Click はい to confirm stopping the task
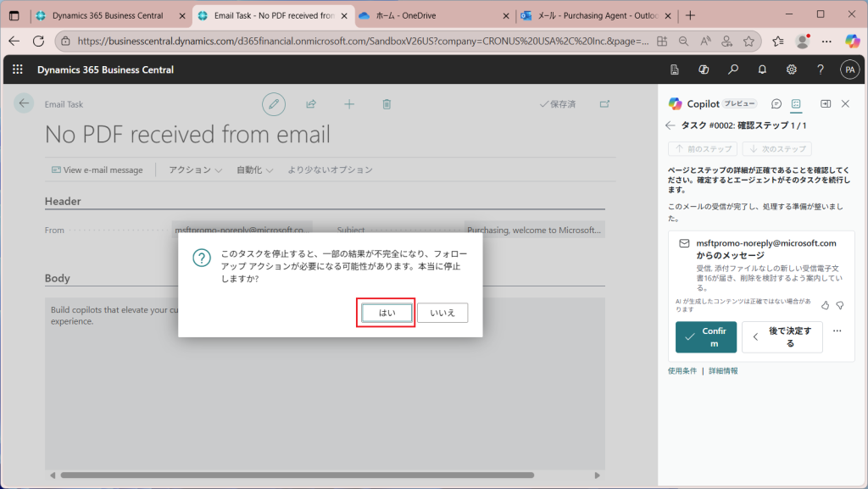This screenshot has width=868, height=489. (387, 313)
